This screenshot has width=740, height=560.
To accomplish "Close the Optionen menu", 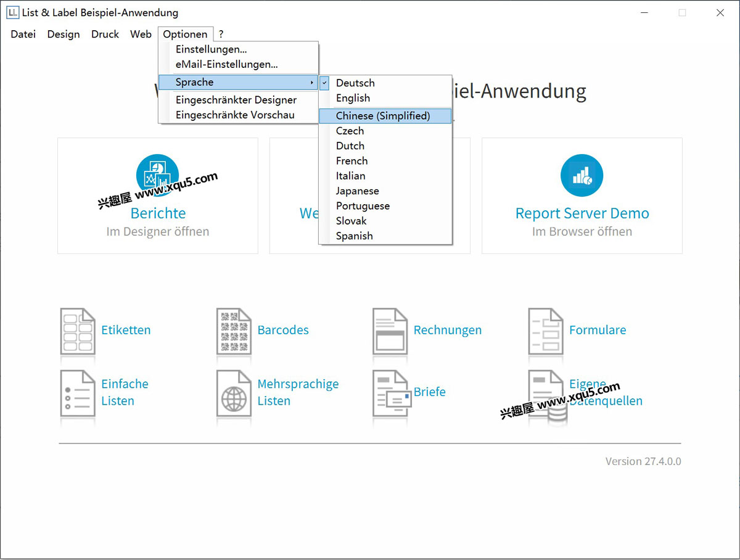I will click(x=185, y=35).
